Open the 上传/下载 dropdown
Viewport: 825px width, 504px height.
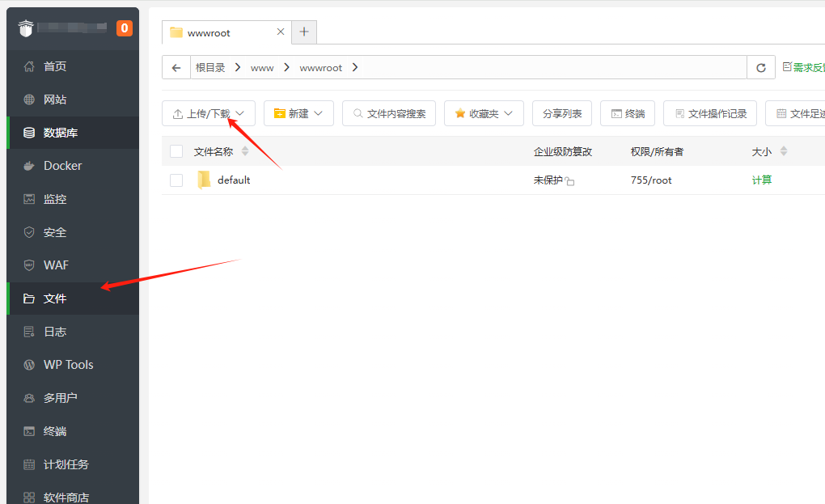[209, 113]
